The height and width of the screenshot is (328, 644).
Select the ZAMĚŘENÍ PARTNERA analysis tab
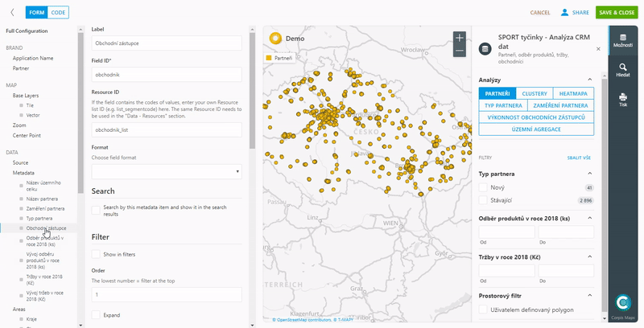[x=560, y=105]
